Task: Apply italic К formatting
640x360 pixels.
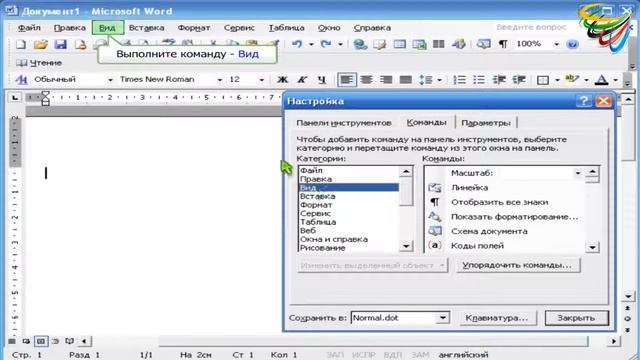Action: pyautogui.click(x=302, y=80)
